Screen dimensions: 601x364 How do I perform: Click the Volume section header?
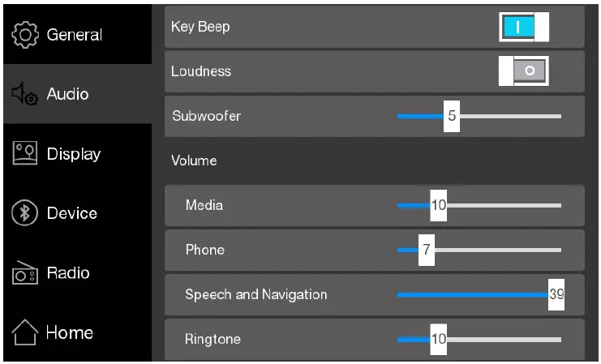194,161
